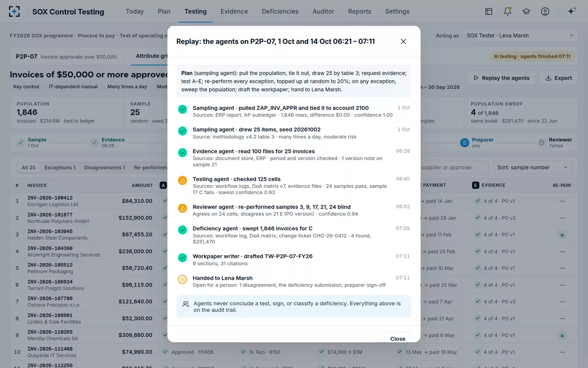Viewport: 588px width, 368px height.
Task: Click green check beside Sampling agent pulled ZAP_INV_APPR
Action: (183, 109)
